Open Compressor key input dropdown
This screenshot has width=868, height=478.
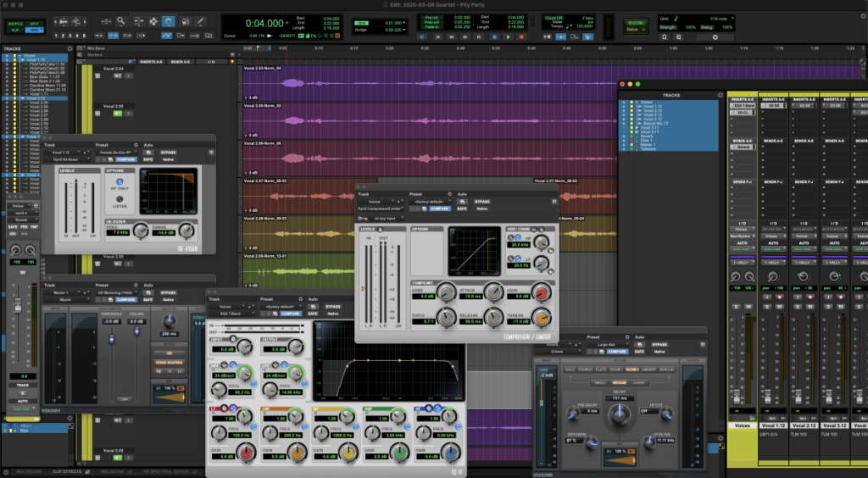pos(388,219)
